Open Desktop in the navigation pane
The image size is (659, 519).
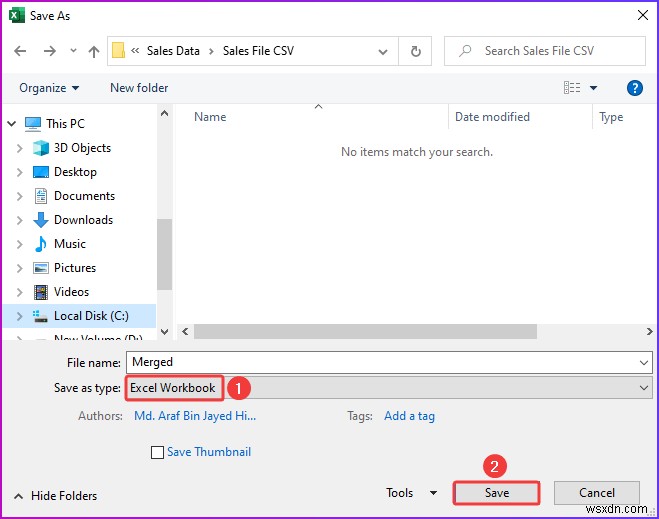(x=75, y=172)
